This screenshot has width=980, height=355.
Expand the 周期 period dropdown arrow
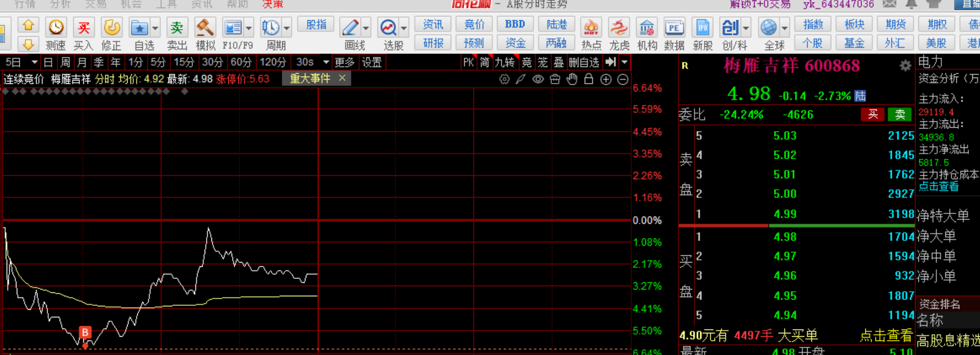click(287, 28)
